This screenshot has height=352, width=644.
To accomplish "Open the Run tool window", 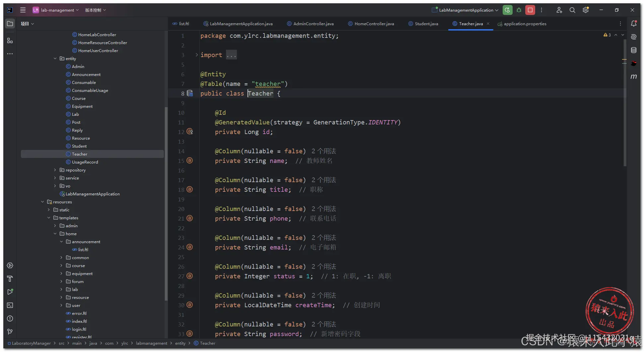I will tap(10, 292).
